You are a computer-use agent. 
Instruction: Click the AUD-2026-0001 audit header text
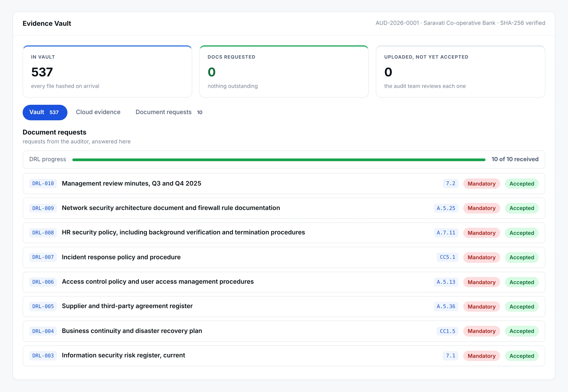(x=460, y=23)
